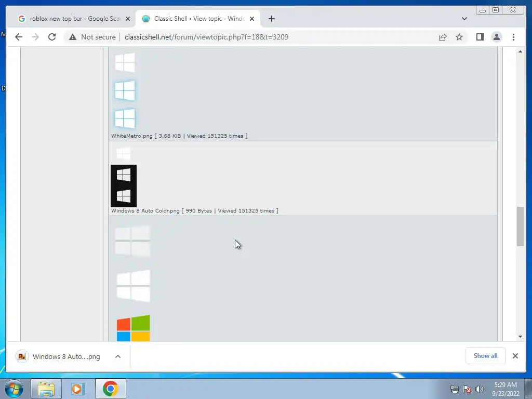Click the page scrollbar up arrow
Image resolution: width=532 pixels, height=399 pixels.
tap(520, 51)
